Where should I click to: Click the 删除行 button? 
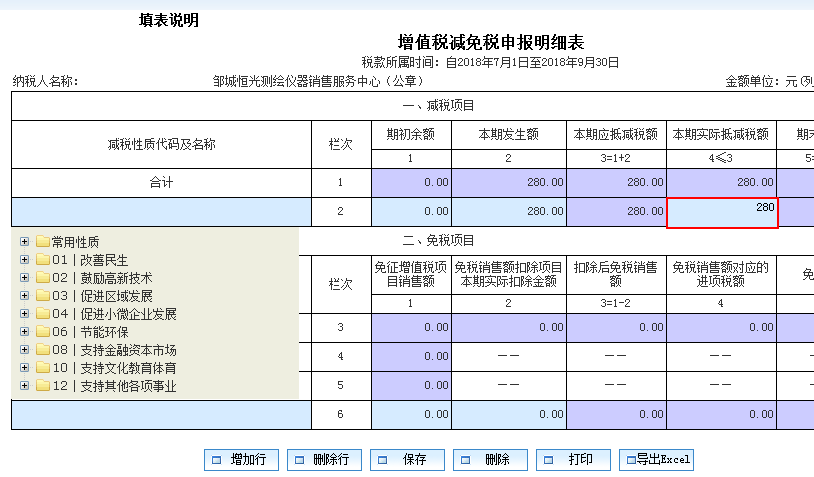click(324, 460)
